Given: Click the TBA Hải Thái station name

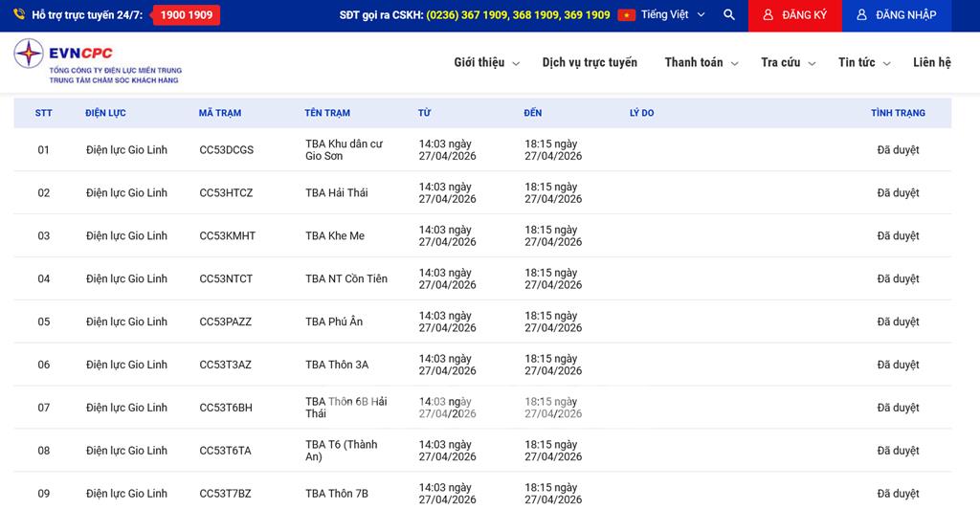Looking at the screenshot, I should click(x=336, y=193).
